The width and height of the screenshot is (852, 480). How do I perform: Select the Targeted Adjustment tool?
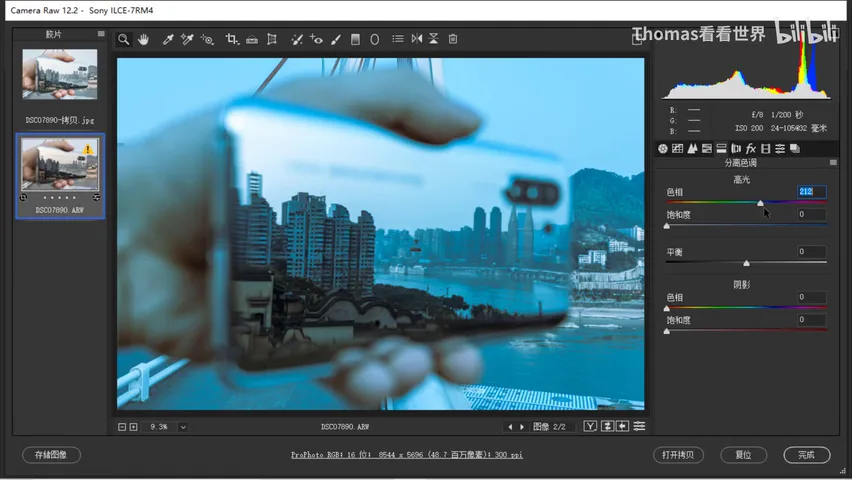click(207, 39)
